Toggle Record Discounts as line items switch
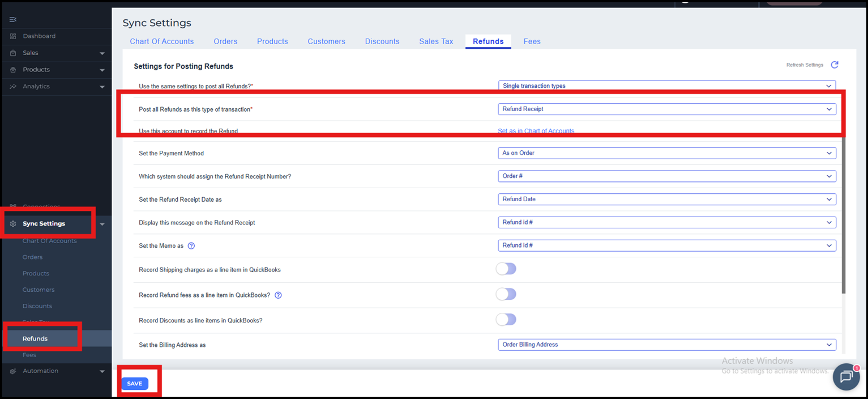868x399 pixels. click(x=506, y=320)
